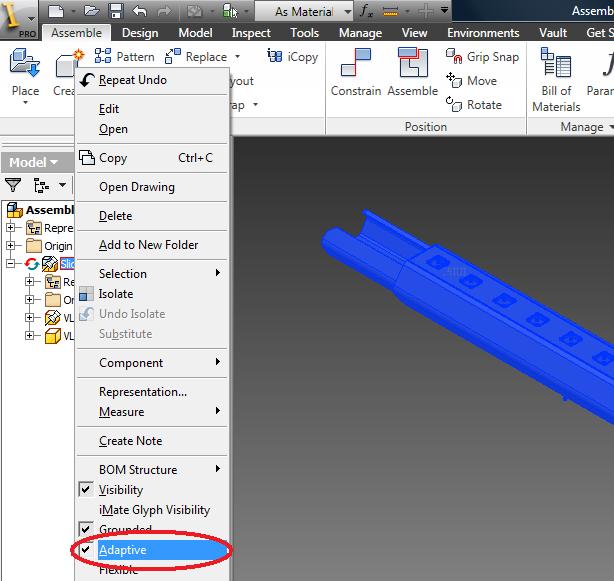Toggle Visibility in the context menu
The height and width of the screenshot is (581, 614).
120,490
